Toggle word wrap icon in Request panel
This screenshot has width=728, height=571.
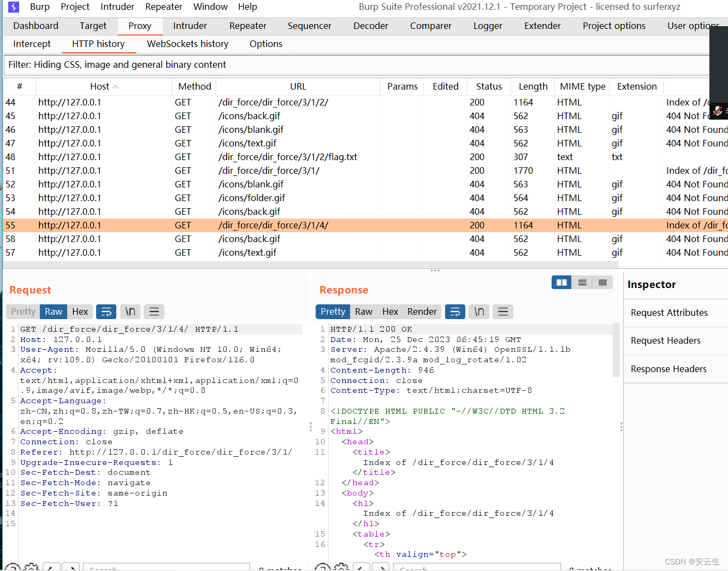click(106, 311)
